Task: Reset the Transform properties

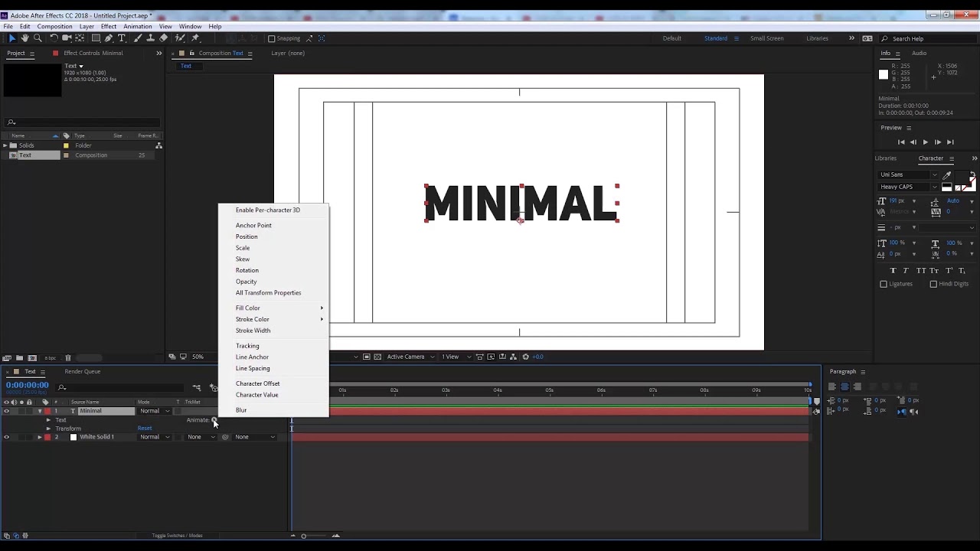Action: tap(145, 429)
